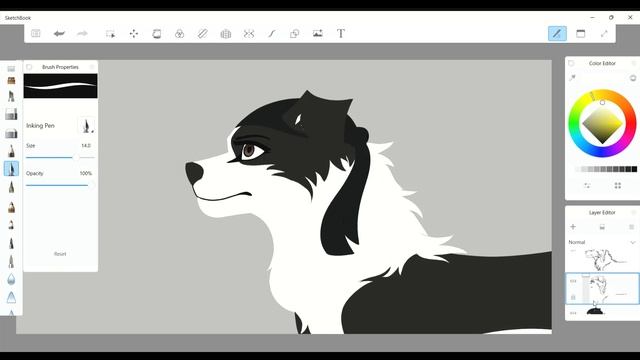640x360 pixels.
Task: Select the transparent color button
Action: coord(633,78)
